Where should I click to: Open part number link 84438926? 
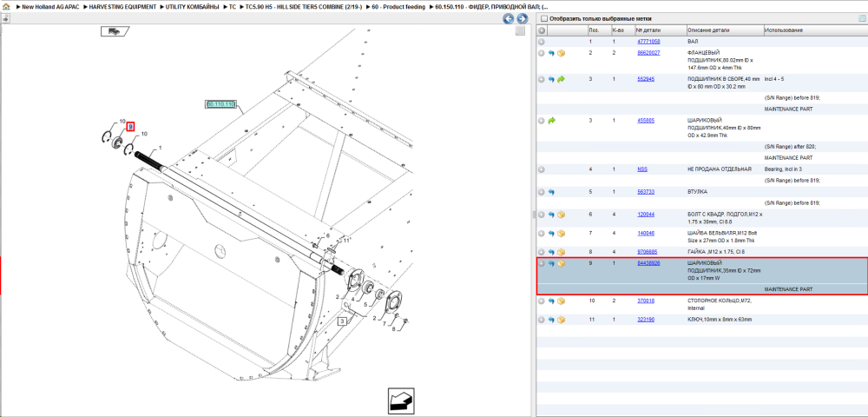click(x=648, y=263)
